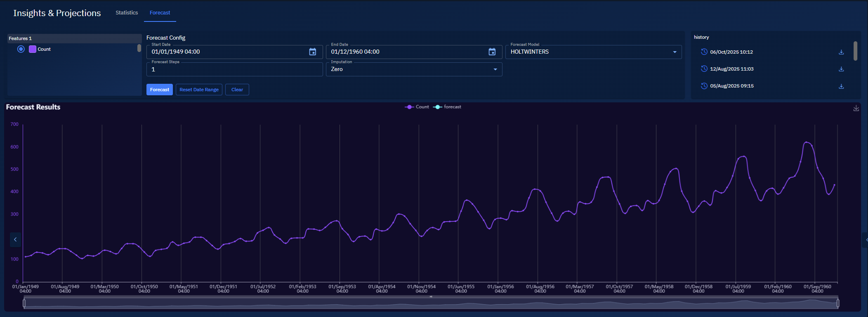The width and height of the screenshot is (868, 317).
Task: Click the purple Count color swatch
Action: (33, 49)
